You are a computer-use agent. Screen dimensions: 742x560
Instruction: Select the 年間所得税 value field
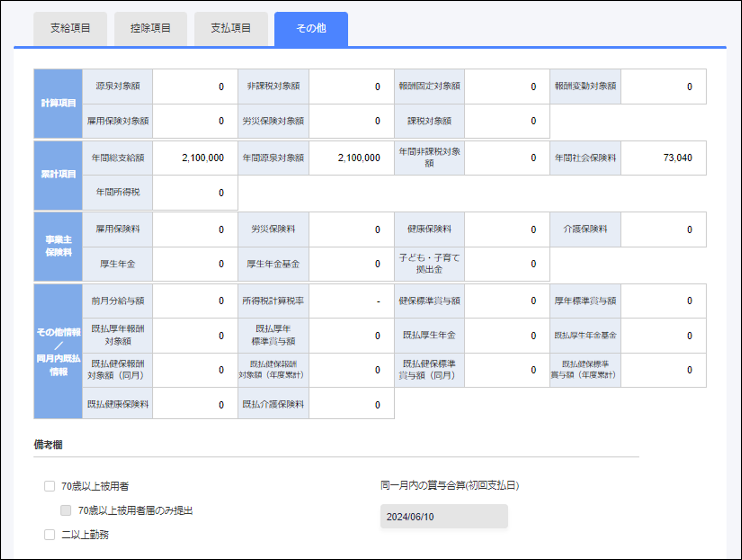coord(195,193)
